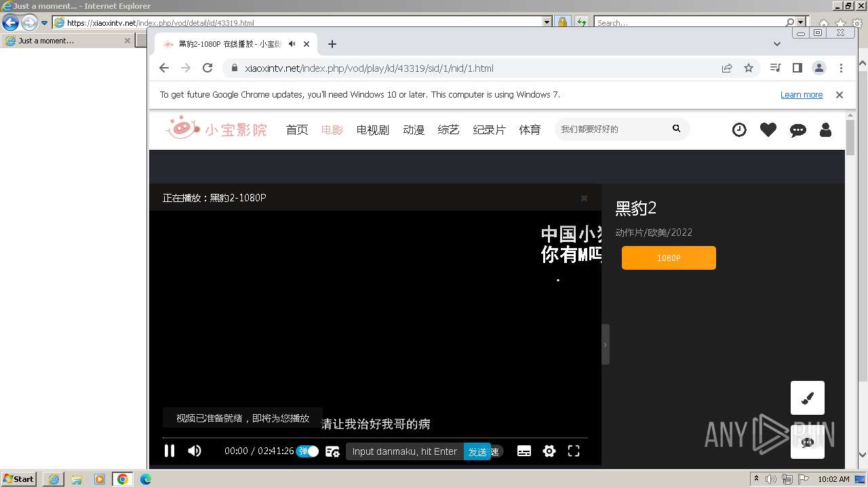Pause the video playback
Viewport: 868px width, 488px height.
[x=170, y=451]
